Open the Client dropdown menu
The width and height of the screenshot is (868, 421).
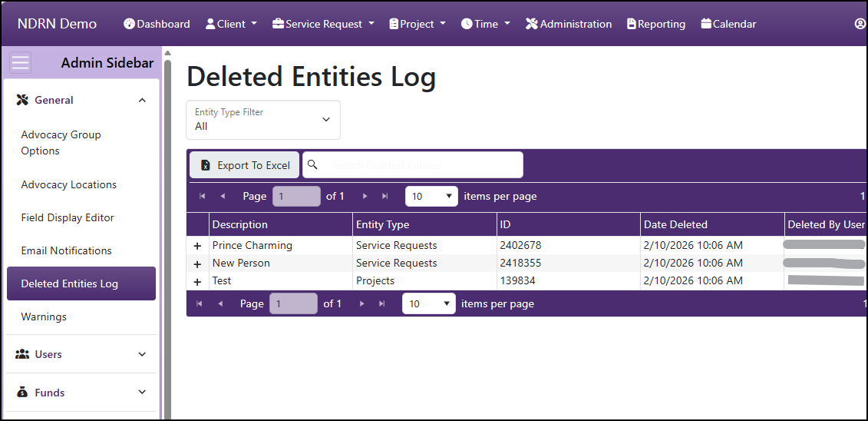click(x=232, y=24)
